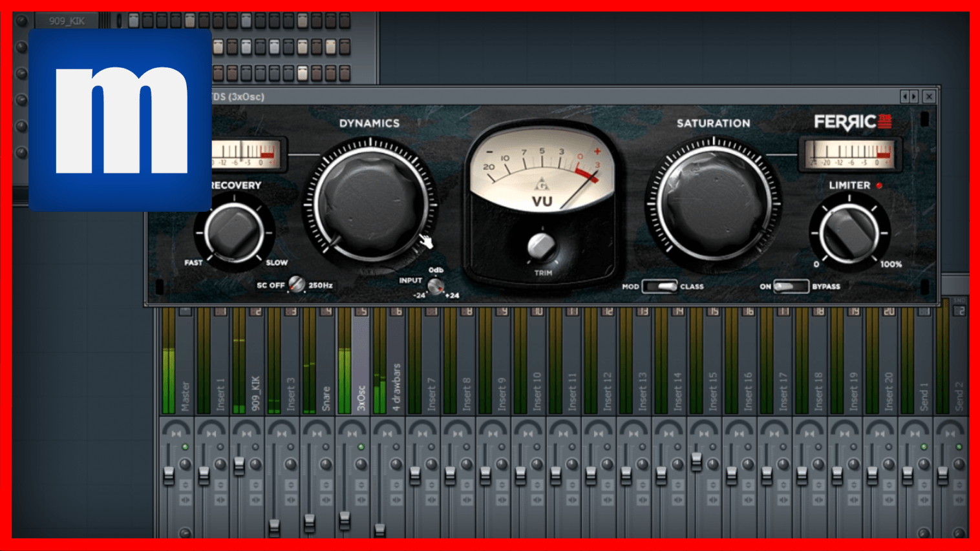Click the Master track volume fader
The image size is (980, 551).
coord(167,475)
